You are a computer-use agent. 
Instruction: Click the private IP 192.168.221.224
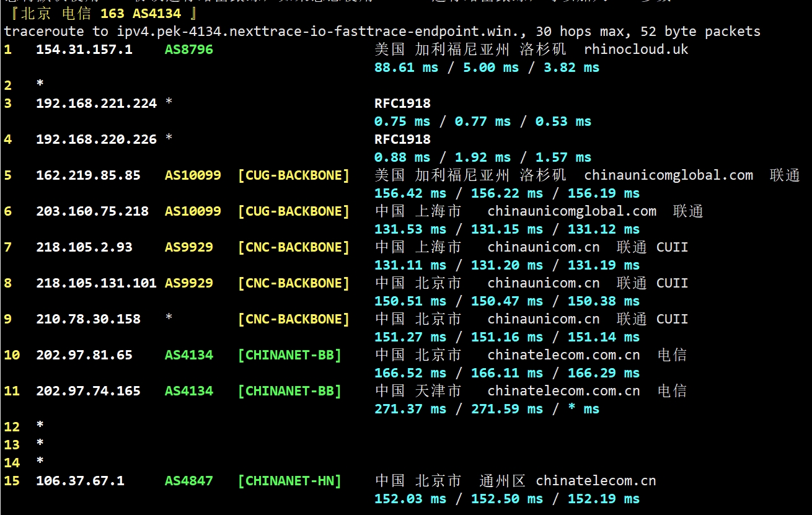tap(96, 103)
